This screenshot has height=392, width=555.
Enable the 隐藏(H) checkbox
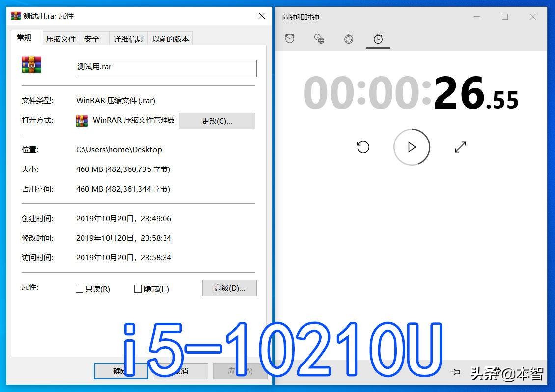138,289
